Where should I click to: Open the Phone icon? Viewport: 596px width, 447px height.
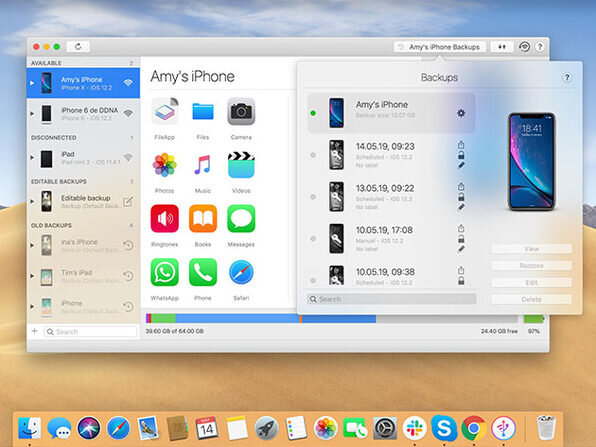(203, 272)
